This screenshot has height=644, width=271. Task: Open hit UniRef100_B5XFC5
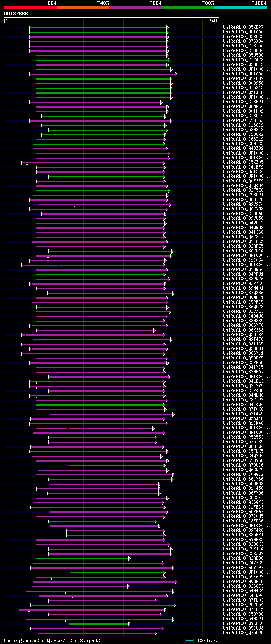(243, 37)
